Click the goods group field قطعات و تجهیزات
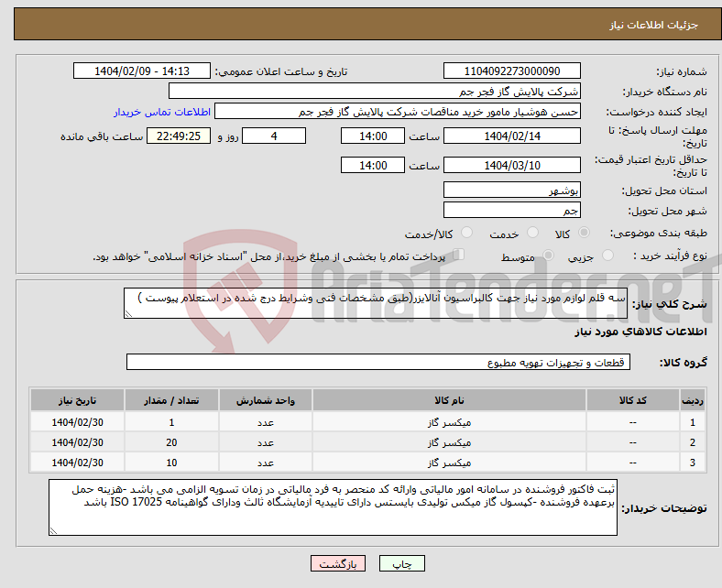Image resolution: width=722 pixels, height=588 pixels. pos(378,362)
